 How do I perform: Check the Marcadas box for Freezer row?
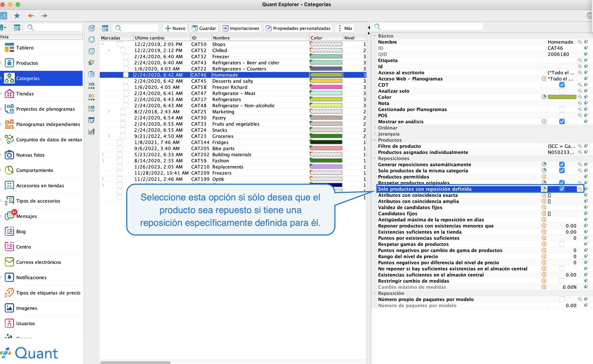point(126,57)
